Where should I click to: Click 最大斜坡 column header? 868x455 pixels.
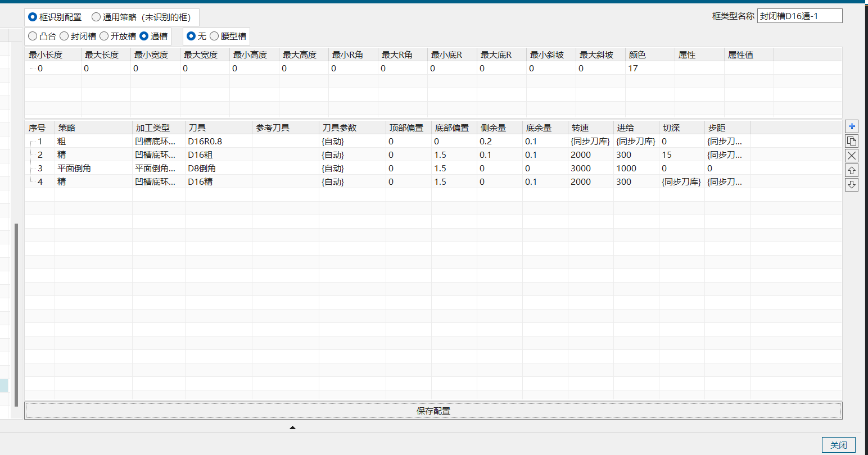click(600, 54)
